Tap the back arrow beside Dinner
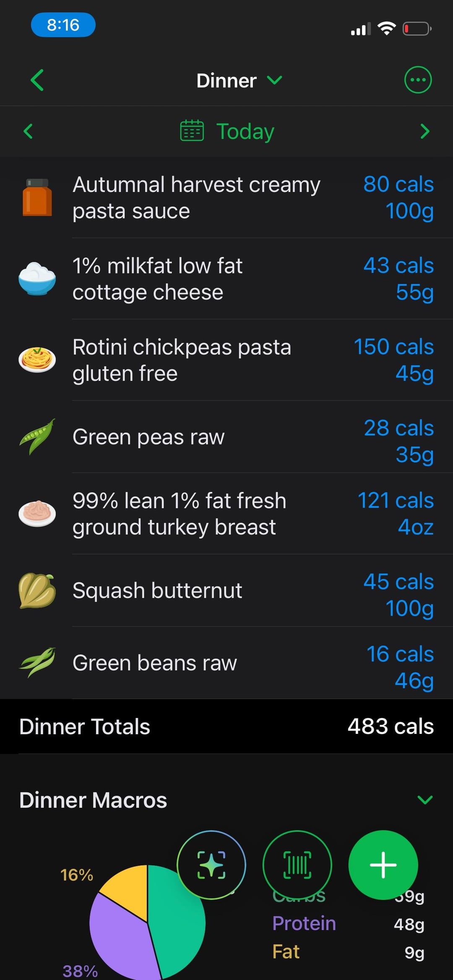 (x=37, y=80)
